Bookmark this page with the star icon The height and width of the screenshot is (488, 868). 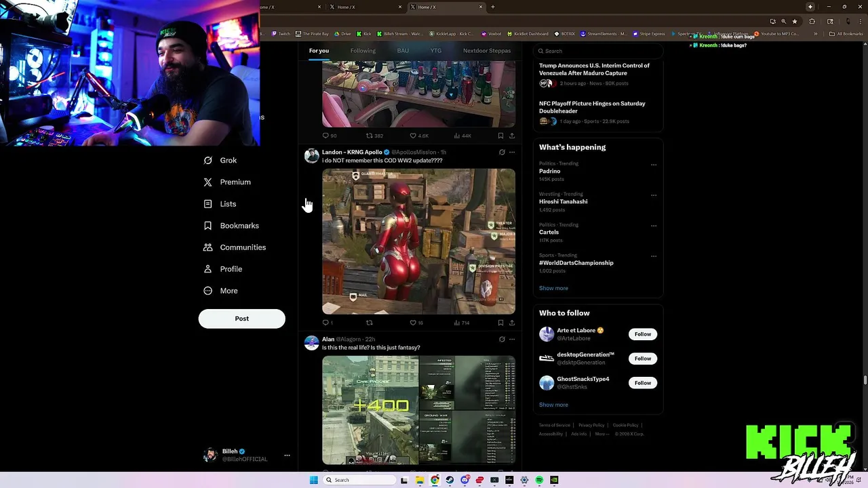pyautogui.click(x=795, y=21)
